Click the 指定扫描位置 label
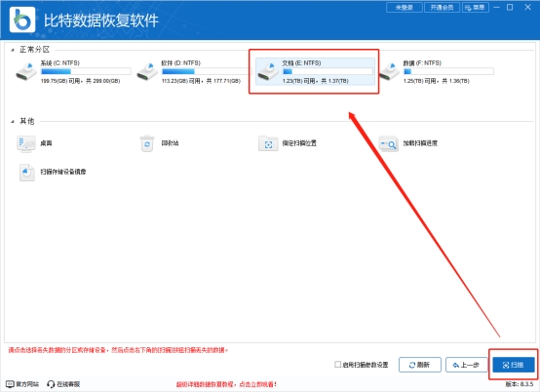The height and width of the screenshot is (392, 540). pyautogui.click(x=299, y=143)
